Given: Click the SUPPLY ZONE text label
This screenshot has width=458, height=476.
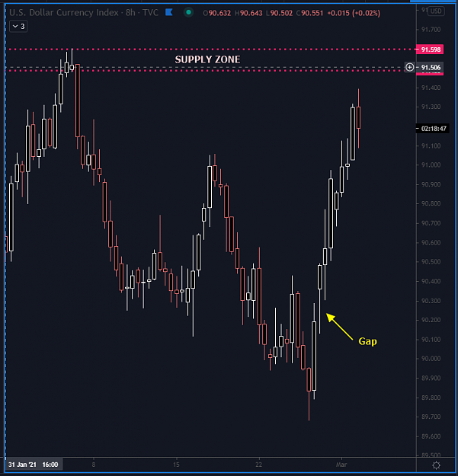Looking at the screenshot, I should point(207,59).
